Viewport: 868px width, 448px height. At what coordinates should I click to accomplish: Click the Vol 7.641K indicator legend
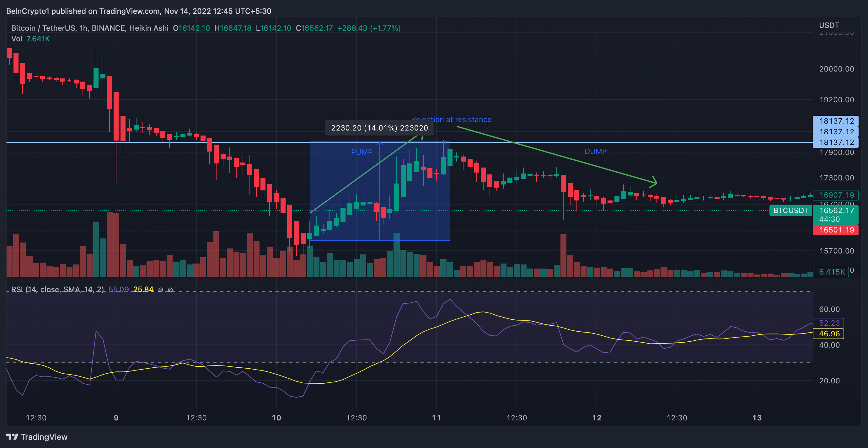pyautogui.click(x=30, y=39)
